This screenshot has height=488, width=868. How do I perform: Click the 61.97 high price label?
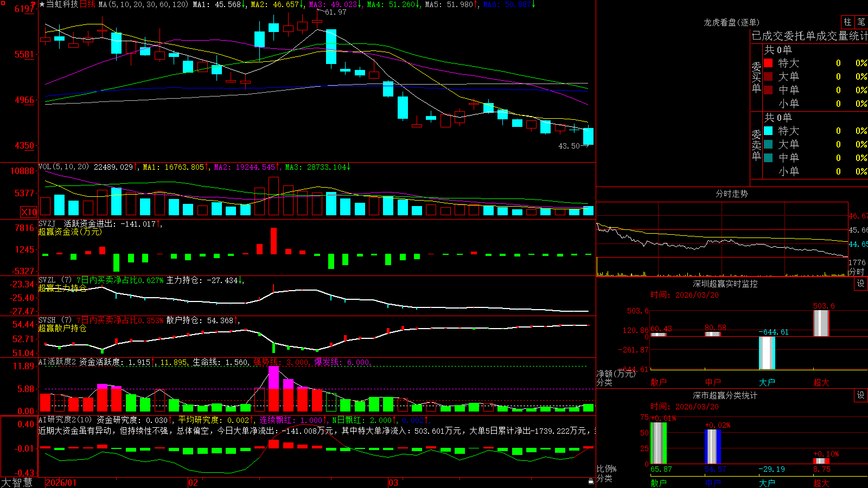[x=336, y=12]
